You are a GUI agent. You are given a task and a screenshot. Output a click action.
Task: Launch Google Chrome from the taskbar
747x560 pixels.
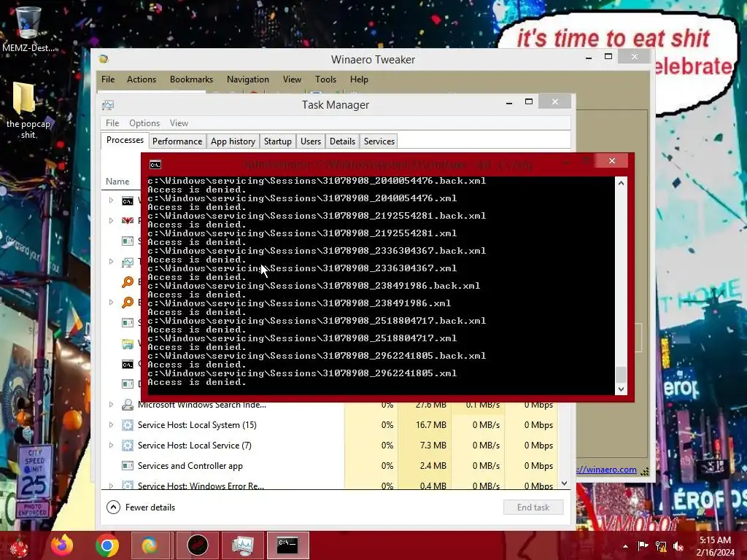pyautogui.click(x=107, y=545)
